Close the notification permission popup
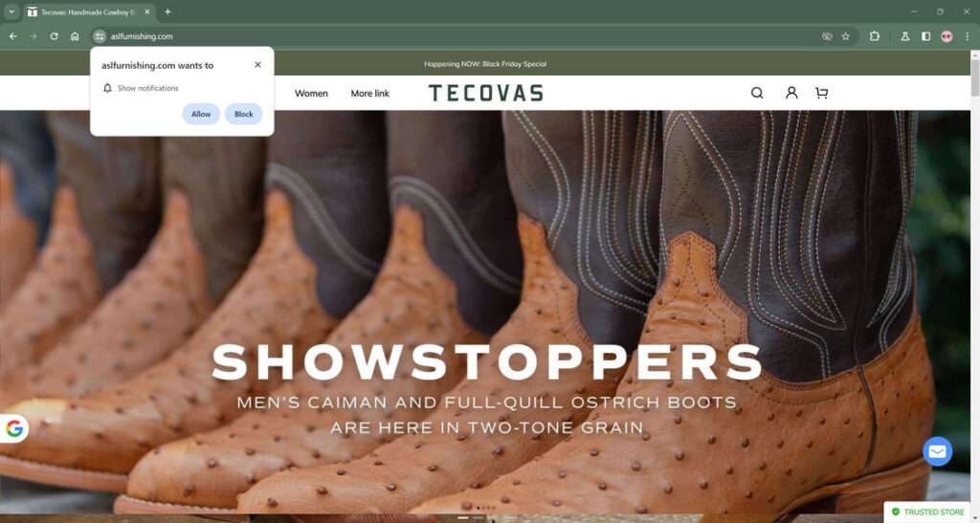980x523 pixels. point(257,64)
